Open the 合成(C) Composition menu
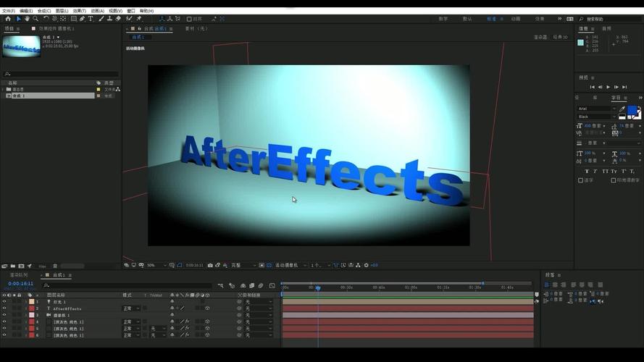 (44, 11)
